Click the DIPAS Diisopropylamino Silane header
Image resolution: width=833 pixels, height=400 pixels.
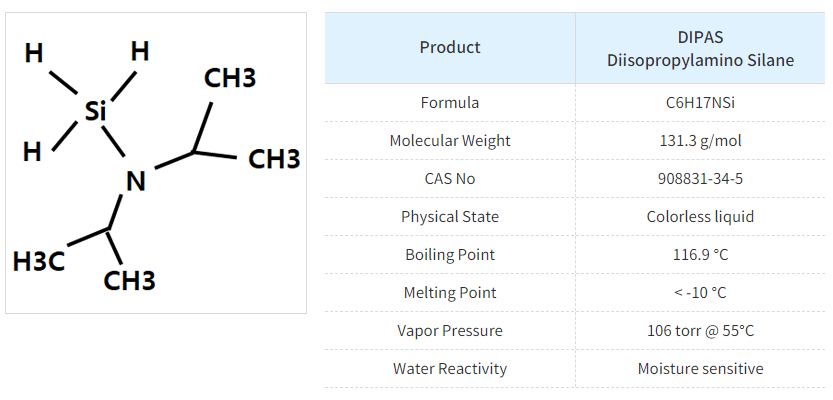pos(700,48)
